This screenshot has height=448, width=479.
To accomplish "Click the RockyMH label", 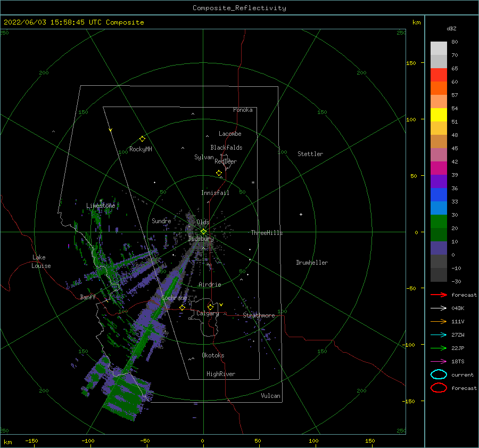I will click(141, 149).
